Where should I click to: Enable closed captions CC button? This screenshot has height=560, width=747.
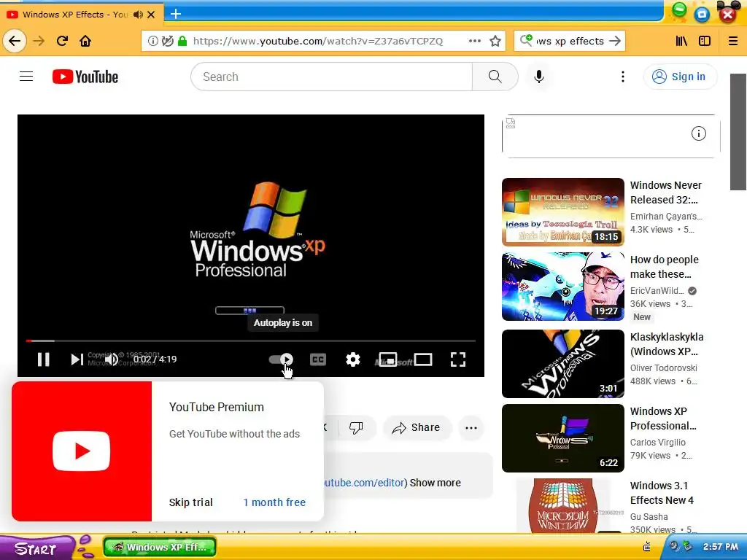tap(318, 359)
